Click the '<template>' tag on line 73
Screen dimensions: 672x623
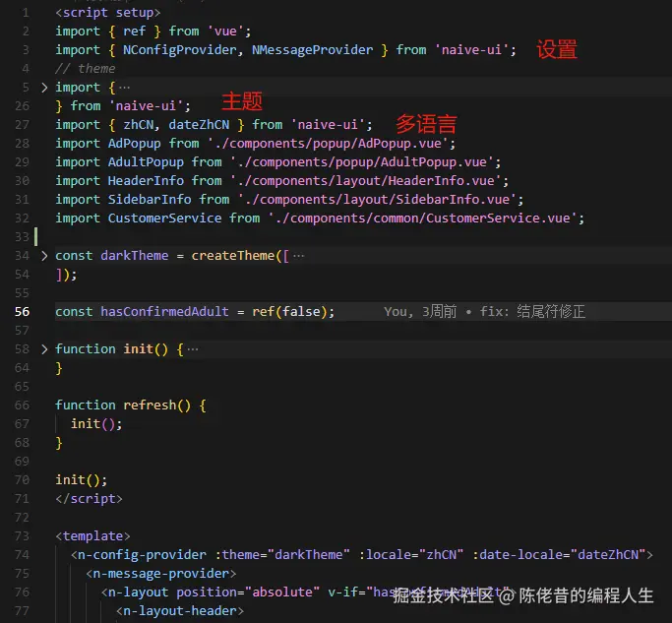[x=93, y=536]
